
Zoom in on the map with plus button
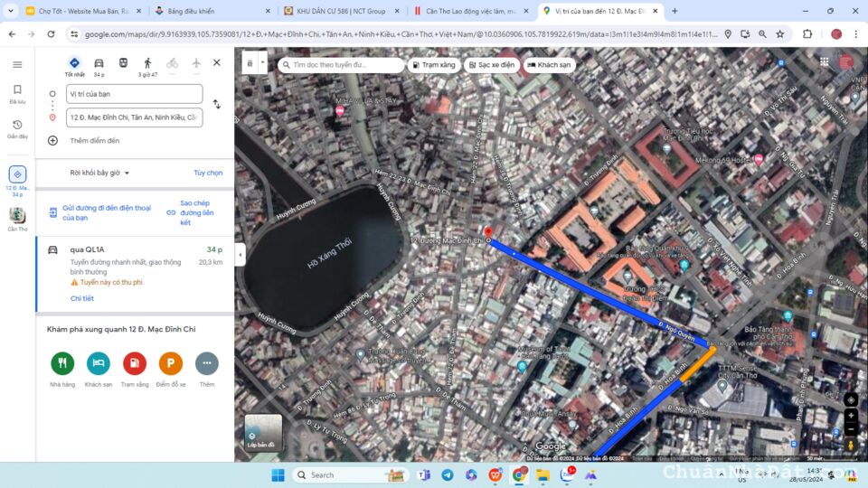point(851,416)
